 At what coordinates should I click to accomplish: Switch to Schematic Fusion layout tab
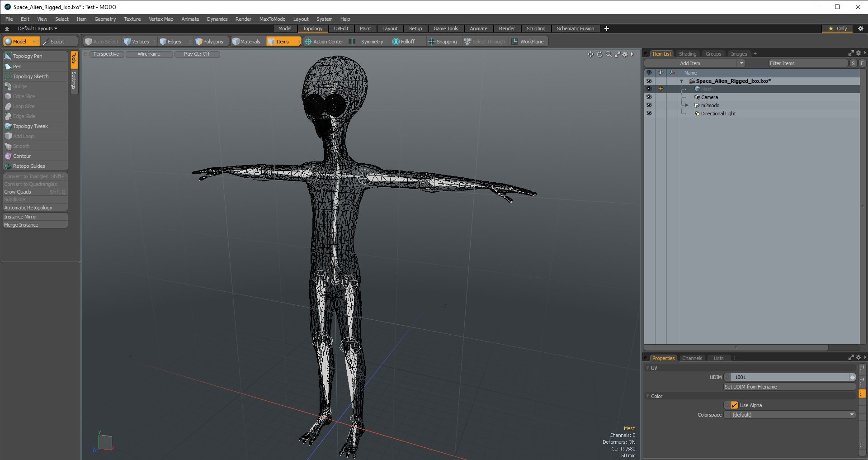[x=576, y=28]
